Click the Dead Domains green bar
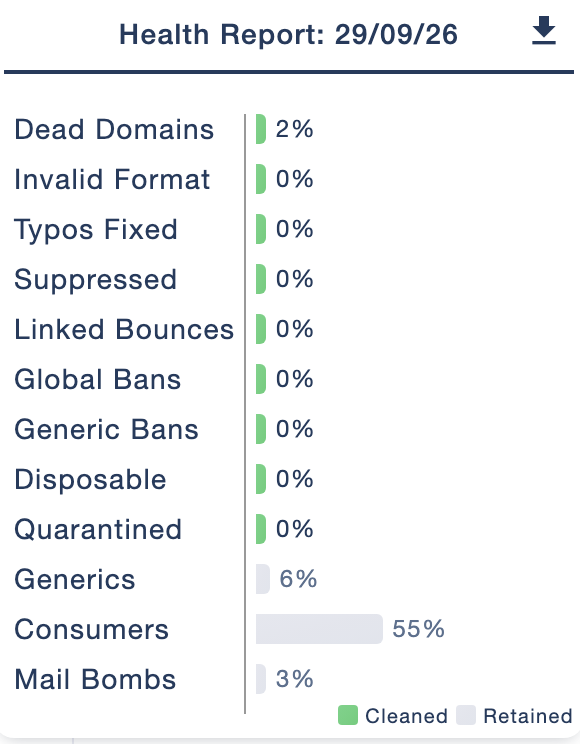This screenshot has width=580, height=744. tap(261, 129)
